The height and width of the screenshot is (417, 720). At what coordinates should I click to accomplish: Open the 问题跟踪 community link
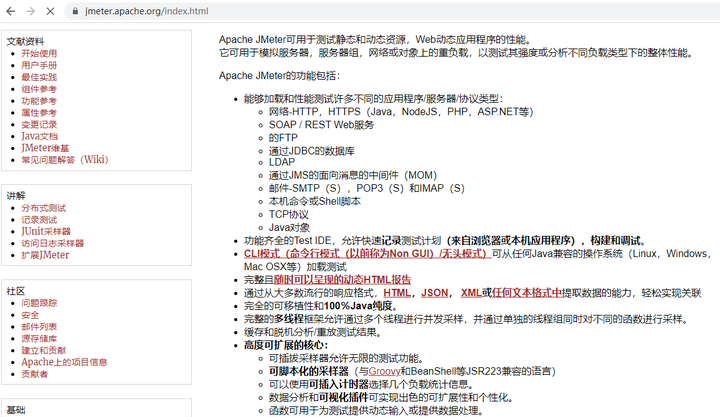(39, 303)
